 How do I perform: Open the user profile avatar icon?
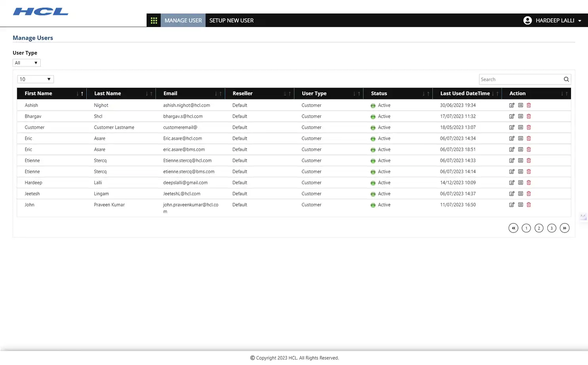[x=527, y=20]
